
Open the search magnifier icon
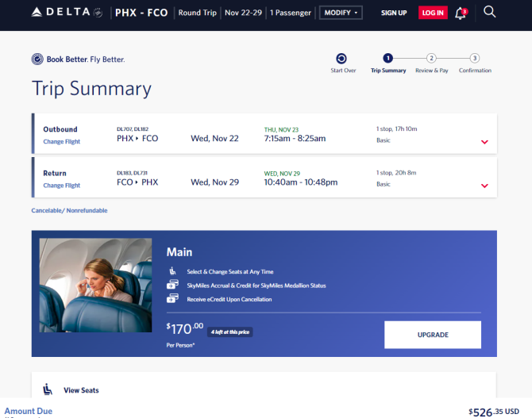pos(490,12)
